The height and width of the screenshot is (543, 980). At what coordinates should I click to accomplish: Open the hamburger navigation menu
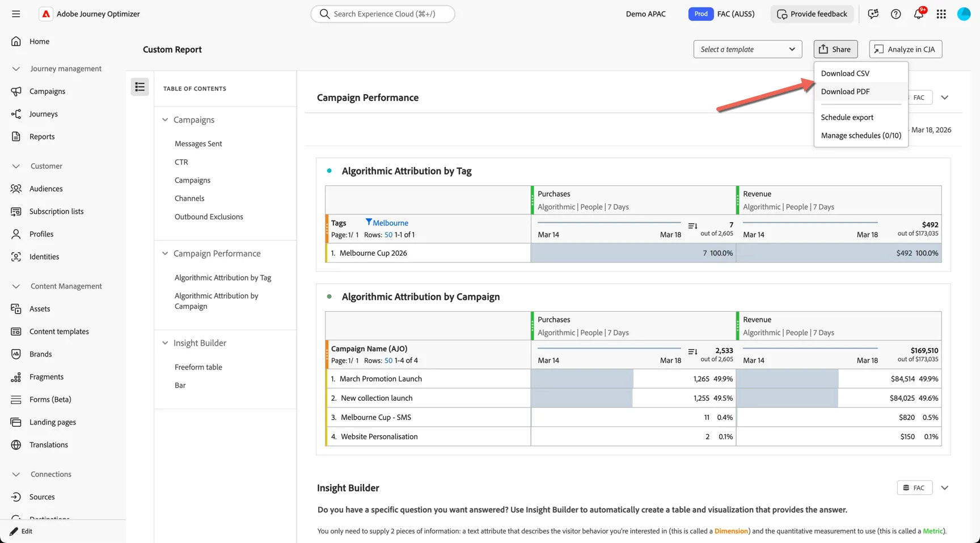click(16, 14)
